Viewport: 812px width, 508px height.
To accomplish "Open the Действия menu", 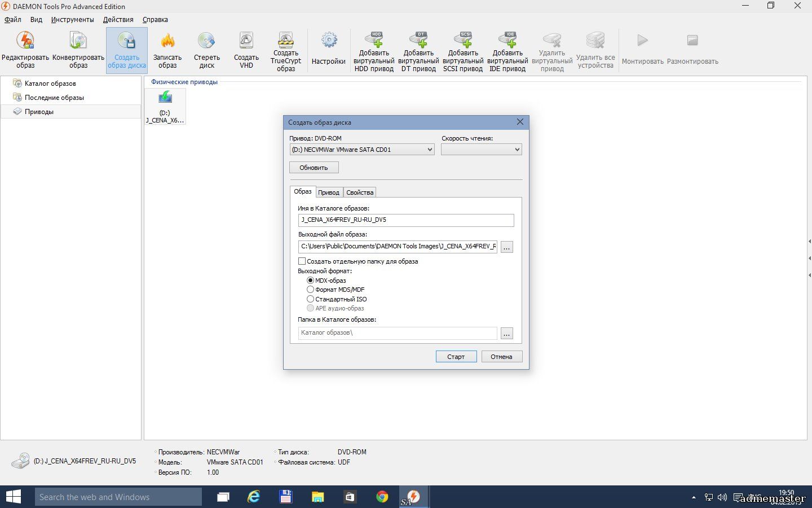I will pos(118,19).
